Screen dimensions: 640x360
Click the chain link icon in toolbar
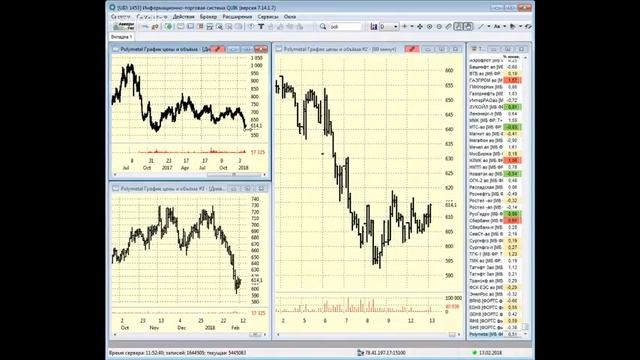pos(448,27)
